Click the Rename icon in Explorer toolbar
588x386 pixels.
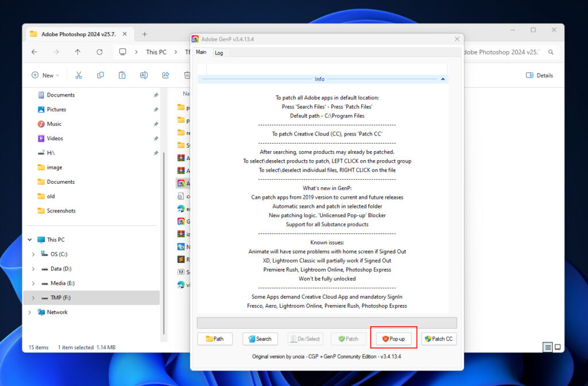click(x=144, y=75)
